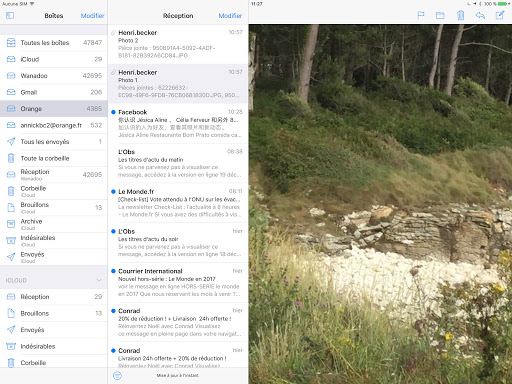Open Tous les envoyés mailbox
The width and height of the screenshot is (512, 384).
click(x=54, y=142)
